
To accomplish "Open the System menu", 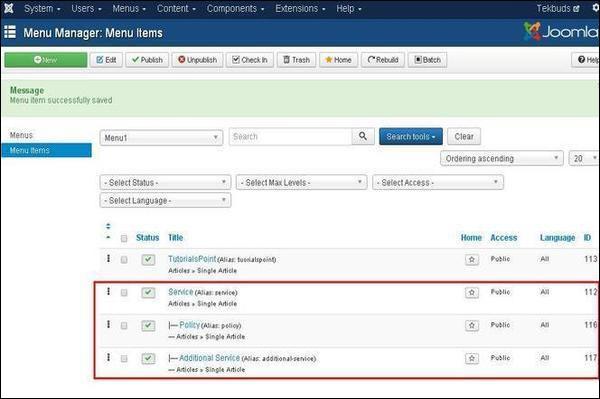I will [x=42, y=8].
